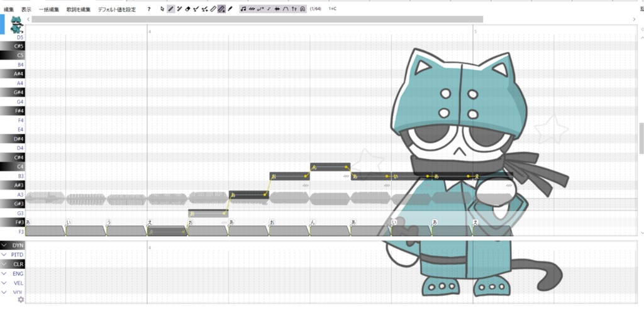Select the DYN expression label
The image size is (644, 311).
pos(18,245)
